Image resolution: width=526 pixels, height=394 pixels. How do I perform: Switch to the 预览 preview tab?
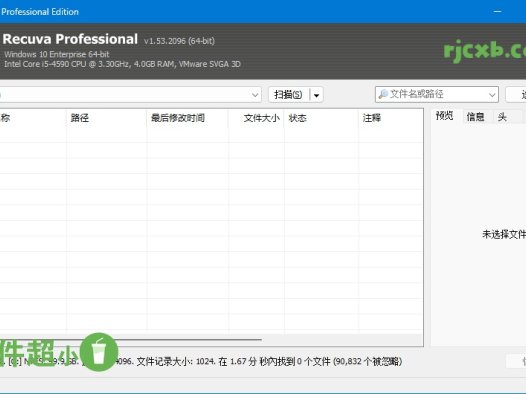coord(444,116)
